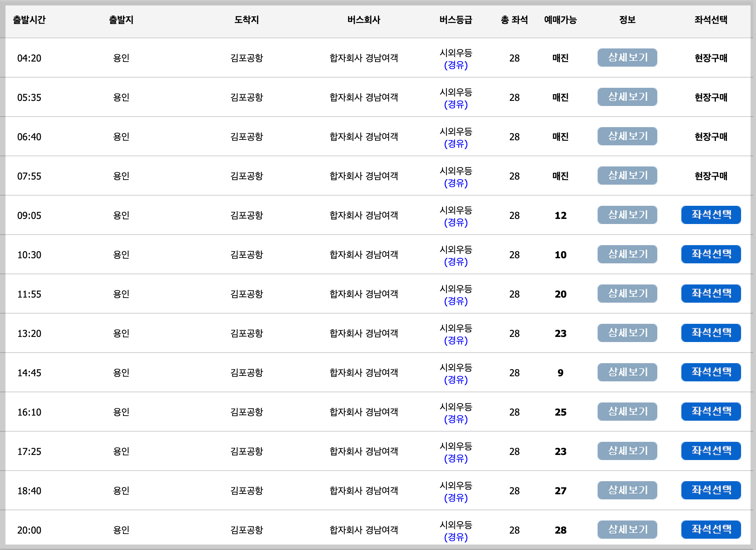Select seats for the 18:40 bus
This screenshot has width=756, height=550.
[x=711, y=490]
